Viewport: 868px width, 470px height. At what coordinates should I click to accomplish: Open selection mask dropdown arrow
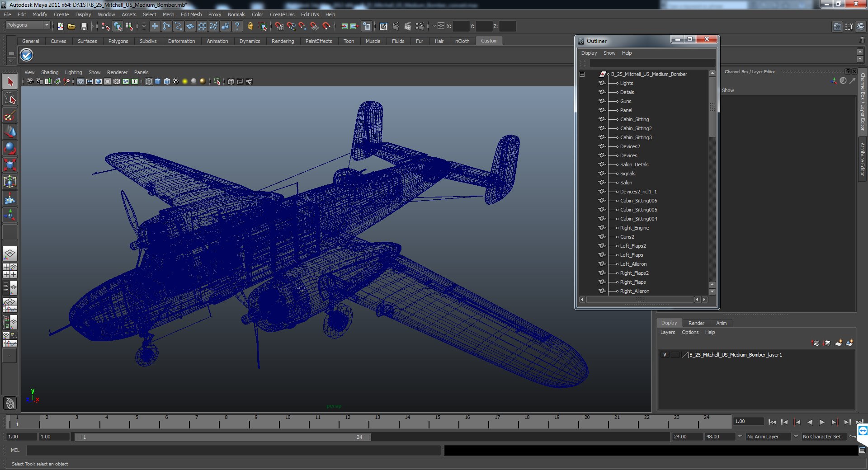144,26
